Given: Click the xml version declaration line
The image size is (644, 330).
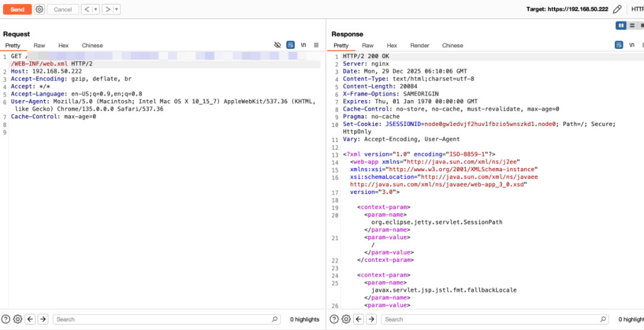Looking at the screenshot, I should [419, 154].
